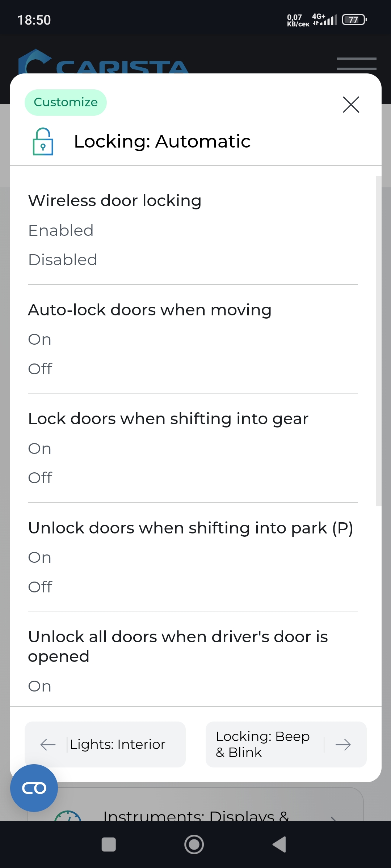The image size is (391, 868).
Task: Tap the left arrow to Lights: Interior
Action: 48,744
